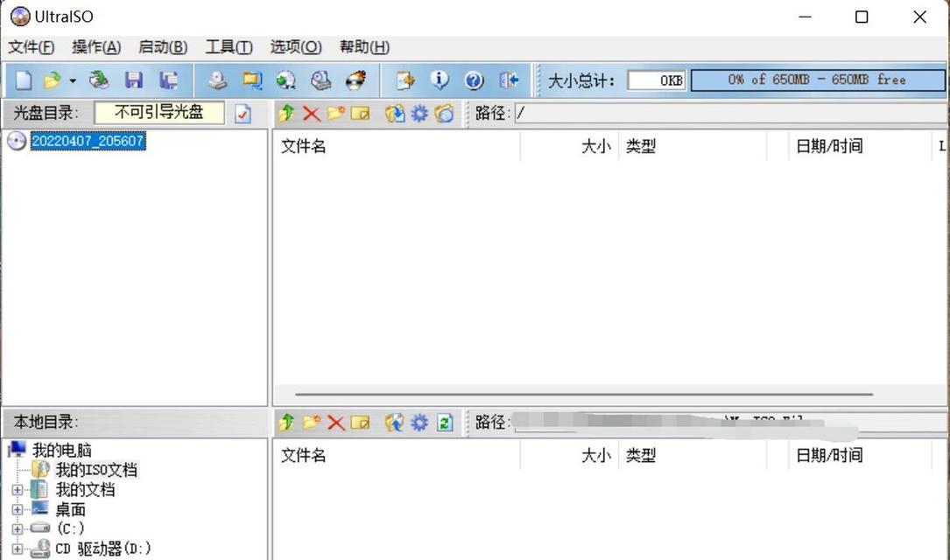Image resolution: width=950 pixels, height=560 pixels.
Task: Select the 20220407_205607 disc volume
Action: pyautogui.click(x=88, y=141)
